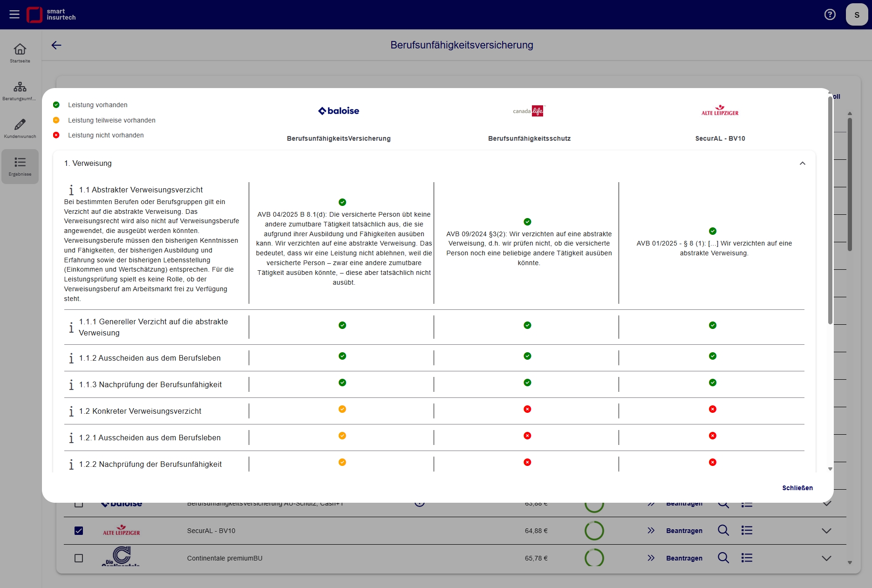Open Beratungsumfang in the sidebar

pyautogui.click(x=20, y=91)
